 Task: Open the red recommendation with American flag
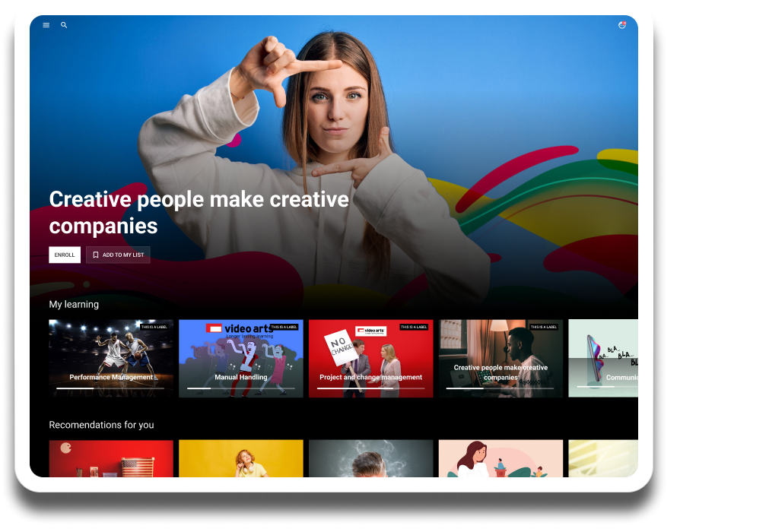coord(111,458)
